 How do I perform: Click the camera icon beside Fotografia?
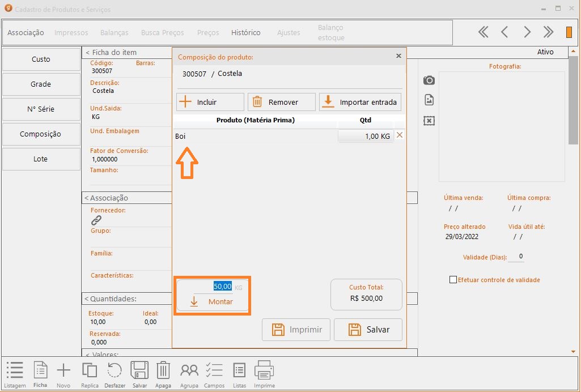429,80
